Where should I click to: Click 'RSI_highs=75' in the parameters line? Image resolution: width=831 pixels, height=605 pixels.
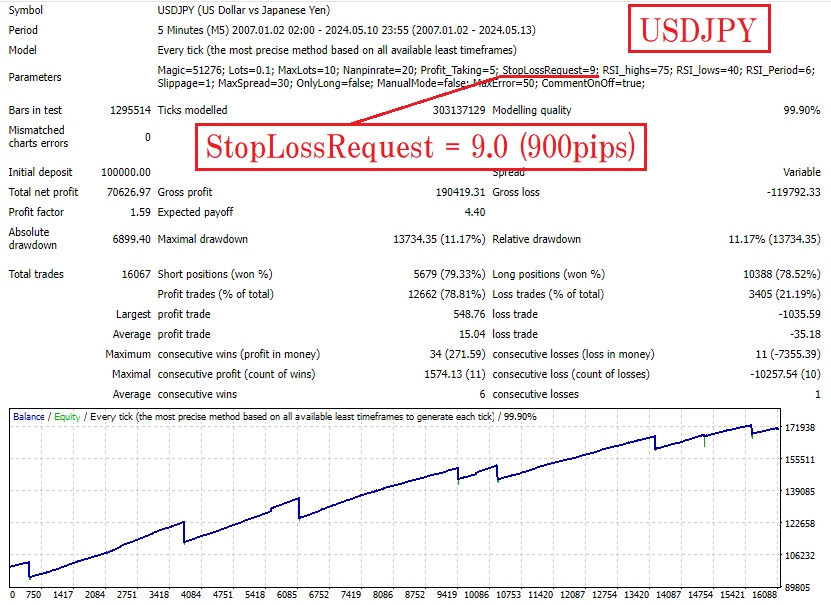click(x=636, y=70)
